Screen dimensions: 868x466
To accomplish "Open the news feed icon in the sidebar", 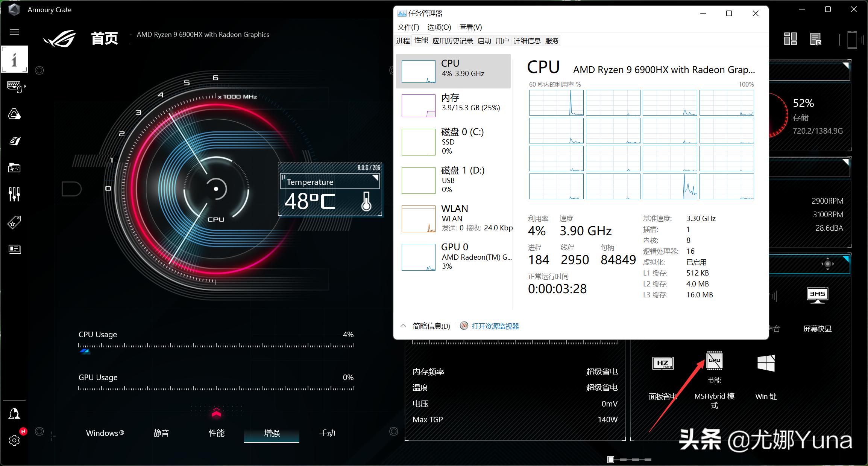I will click(14, 249).
